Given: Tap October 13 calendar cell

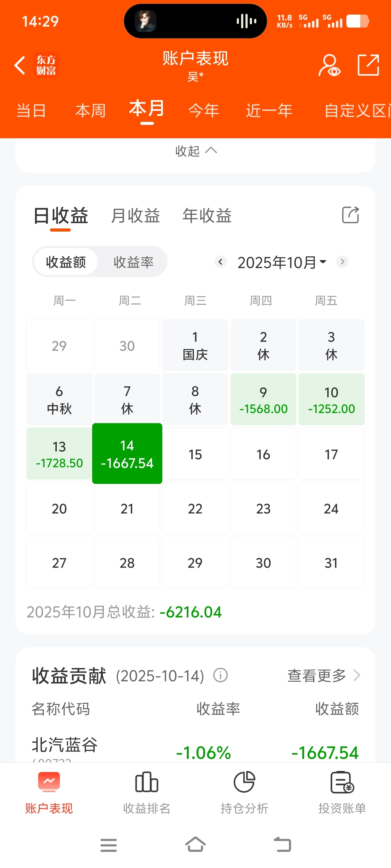Looking at the screenshot, I should click(59, 454).
